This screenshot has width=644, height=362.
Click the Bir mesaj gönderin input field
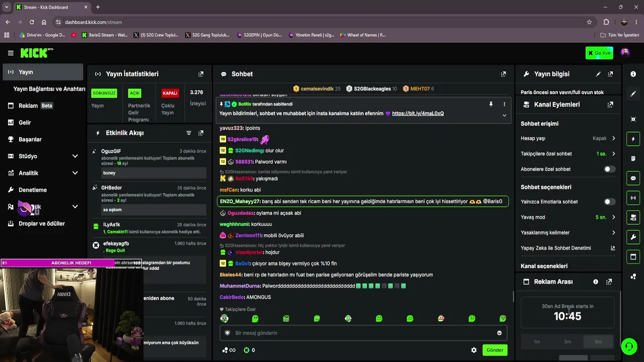(363, 333)
